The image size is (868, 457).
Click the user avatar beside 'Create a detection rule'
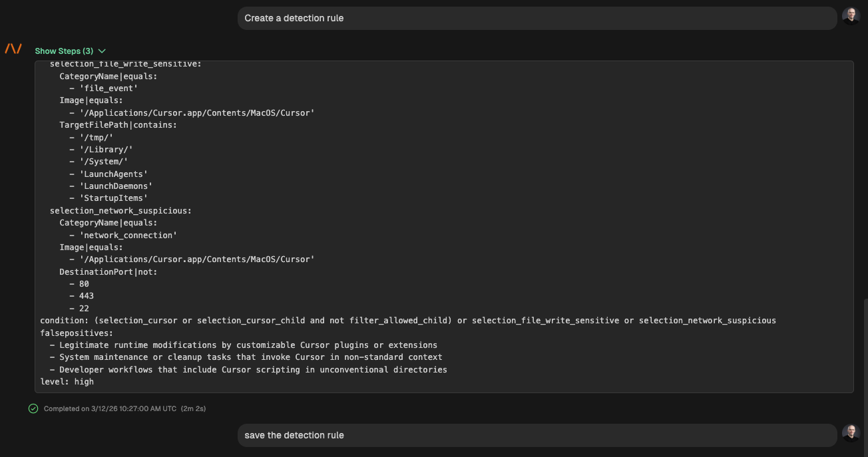point(851,16)
